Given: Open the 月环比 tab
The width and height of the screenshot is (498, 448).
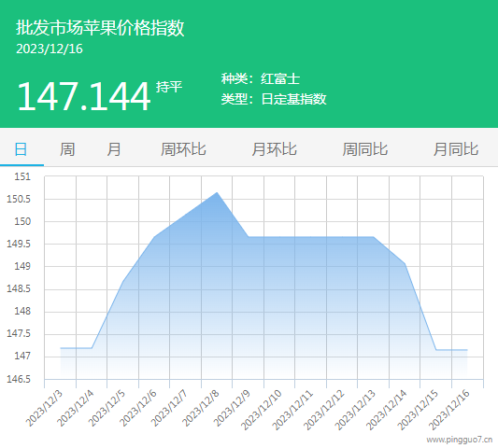Looking at the screenshot, I should point(274,149).
